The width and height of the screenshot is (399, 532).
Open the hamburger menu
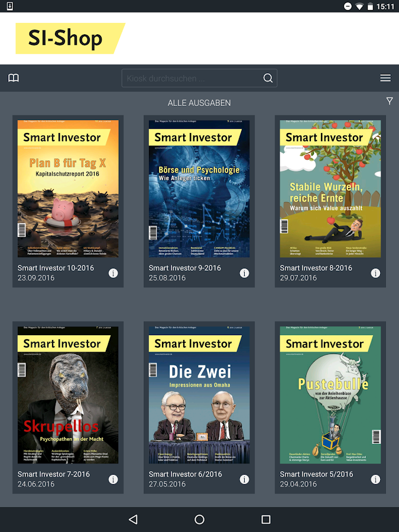(385, 78)
